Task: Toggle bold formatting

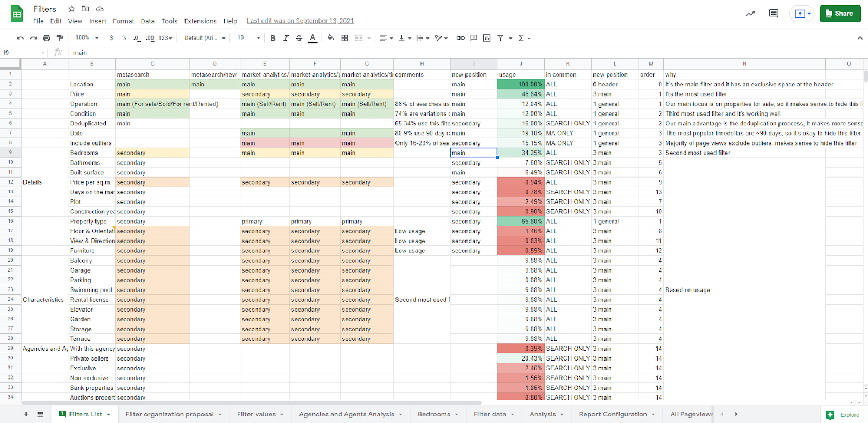Action: 272,38
